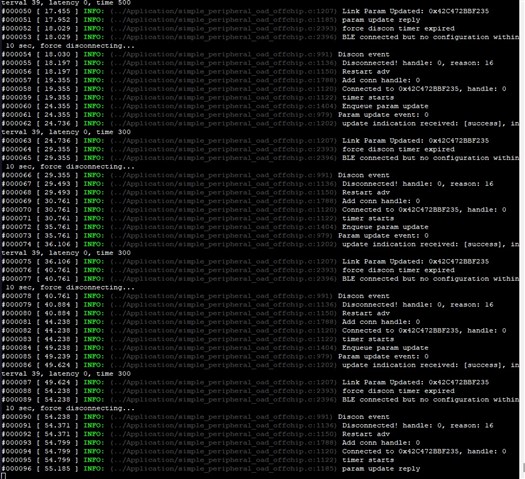Click log line number #000050
Viewport: 525px width, 479px height.
pos(16,11)
